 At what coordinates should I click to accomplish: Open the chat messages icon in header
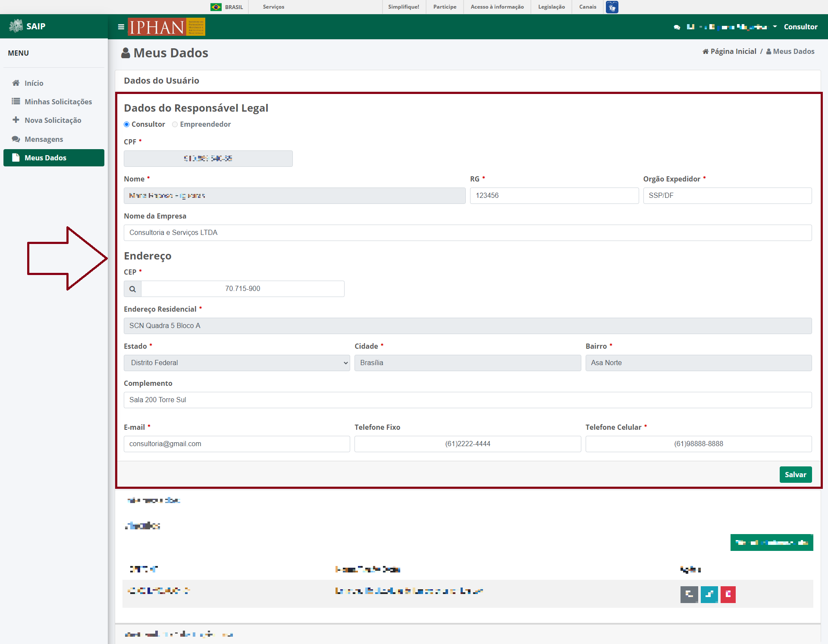point(677,27)
